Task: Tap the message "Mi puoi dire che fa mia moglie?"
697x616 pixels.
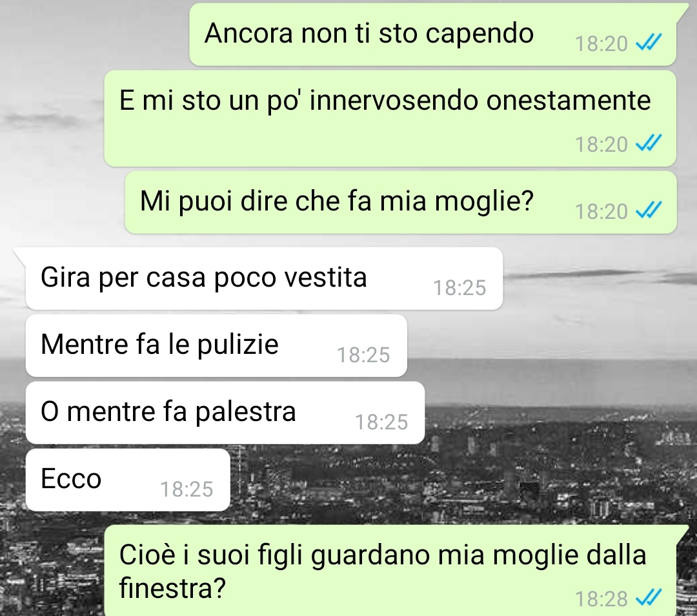Action: pos(401,202)
